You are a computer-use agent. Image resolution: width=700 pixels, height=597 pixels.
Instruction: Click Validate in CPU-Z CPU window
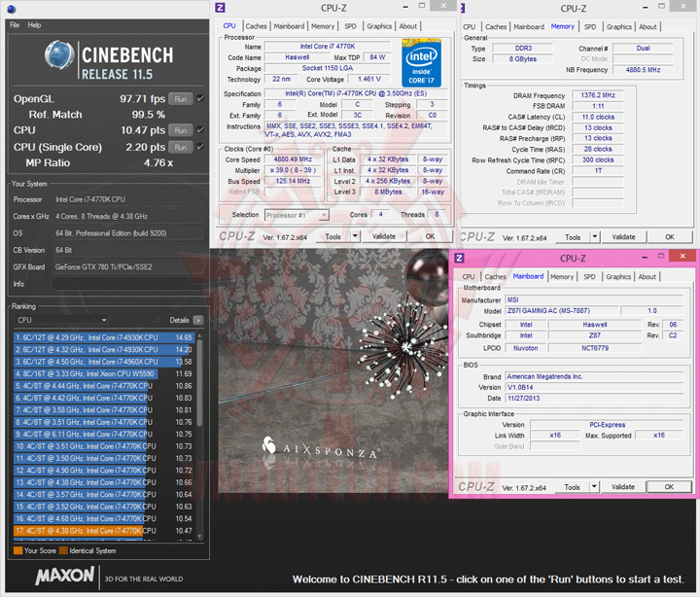tap(384, 236)
